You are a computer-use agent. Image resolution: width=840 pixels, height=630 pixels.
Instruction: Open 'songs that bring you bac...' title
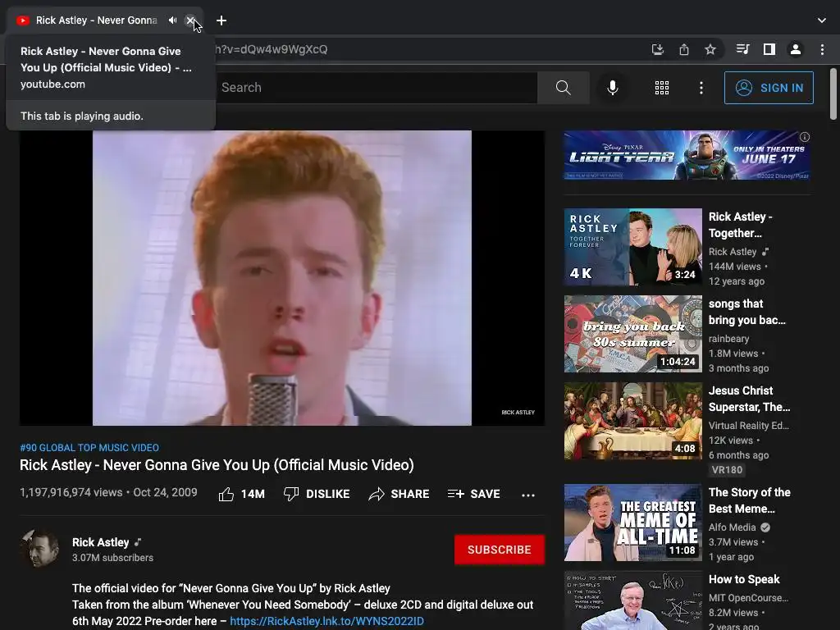click(x=746, y=312)
